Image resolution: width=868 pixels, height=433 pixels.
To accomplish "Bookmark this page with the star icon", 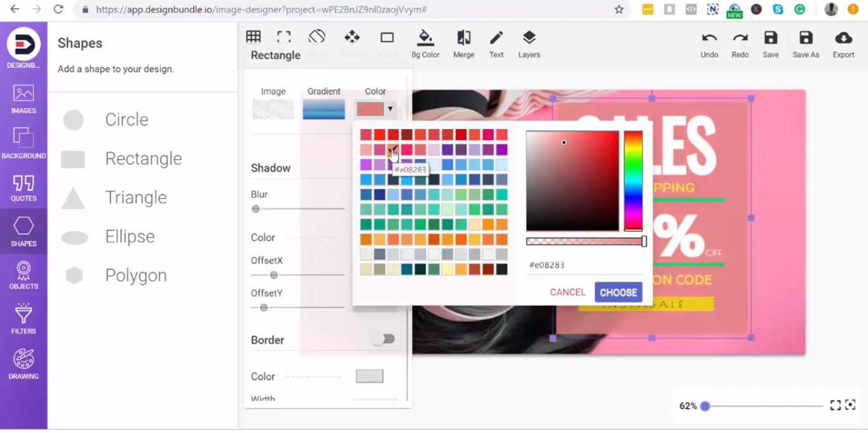I will point(619,10).
